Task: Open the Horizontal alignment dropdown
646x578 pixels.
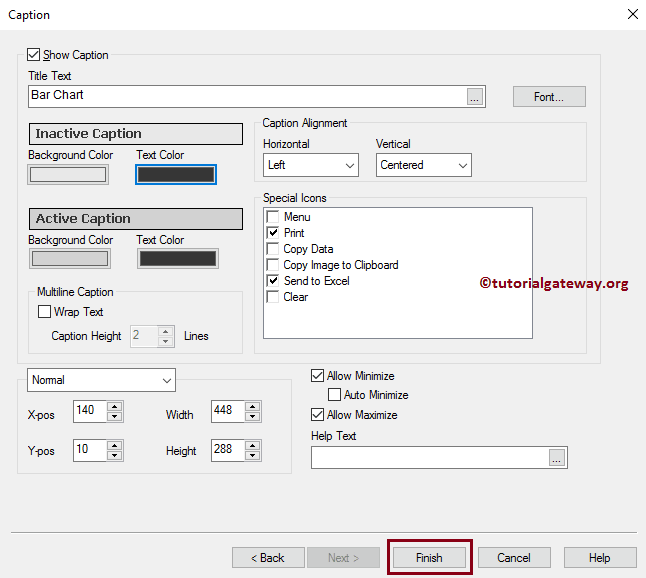Action: (x=311, y=165)
